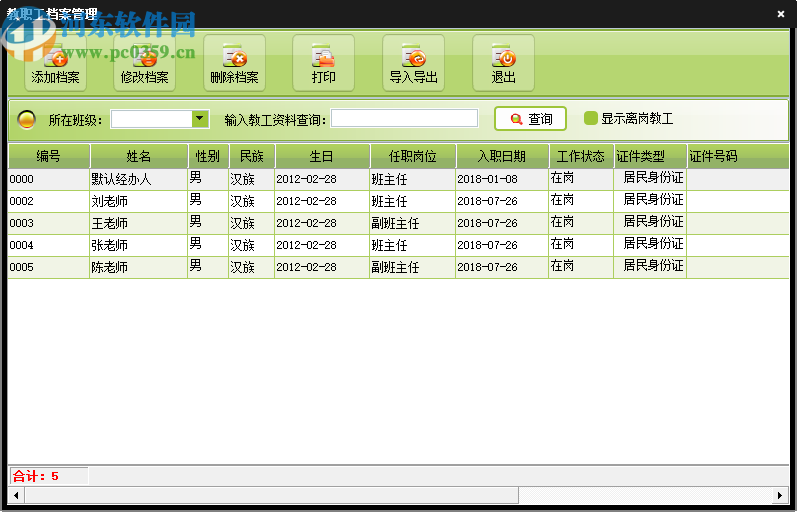
Task: Click 居民身份证 cell in 默认经办人 row
Action: tap(650, 179)
